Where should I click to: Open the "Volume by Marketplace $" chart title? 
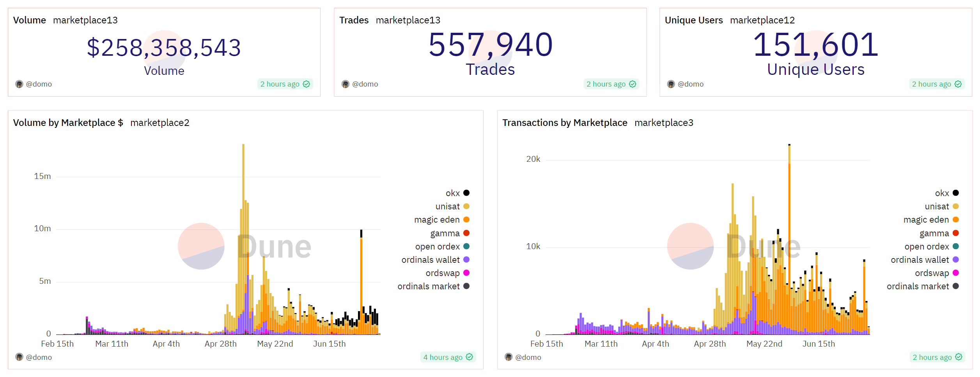tap(68, 123)
